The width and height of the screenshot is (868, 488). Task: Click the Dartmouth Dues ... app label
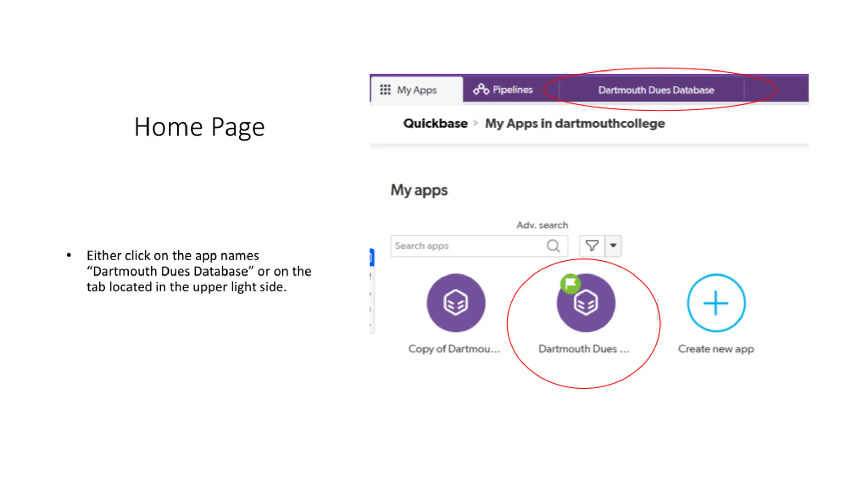[584, 349]
